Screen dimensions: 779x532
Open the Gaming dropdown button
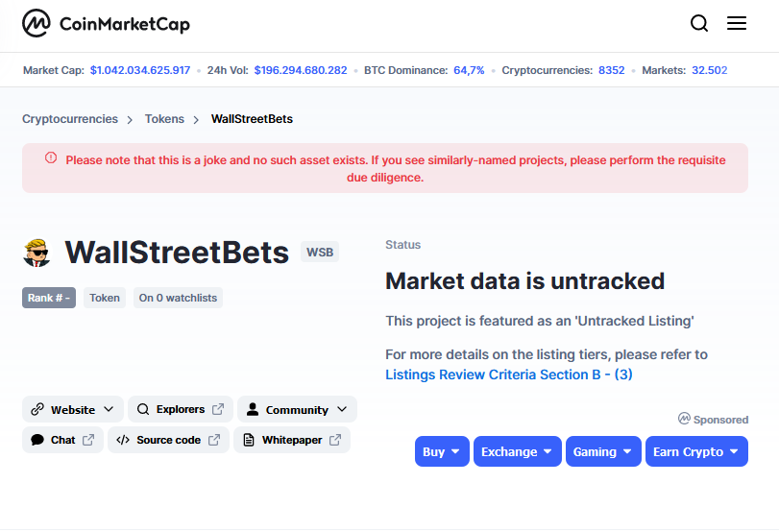pos(602,451)
